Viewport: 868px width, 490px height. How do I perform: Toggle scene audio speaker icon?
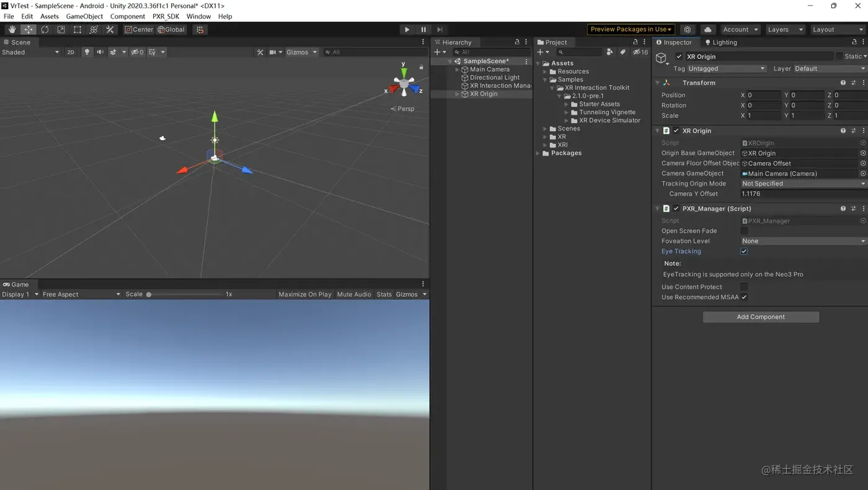click(100, 52)
